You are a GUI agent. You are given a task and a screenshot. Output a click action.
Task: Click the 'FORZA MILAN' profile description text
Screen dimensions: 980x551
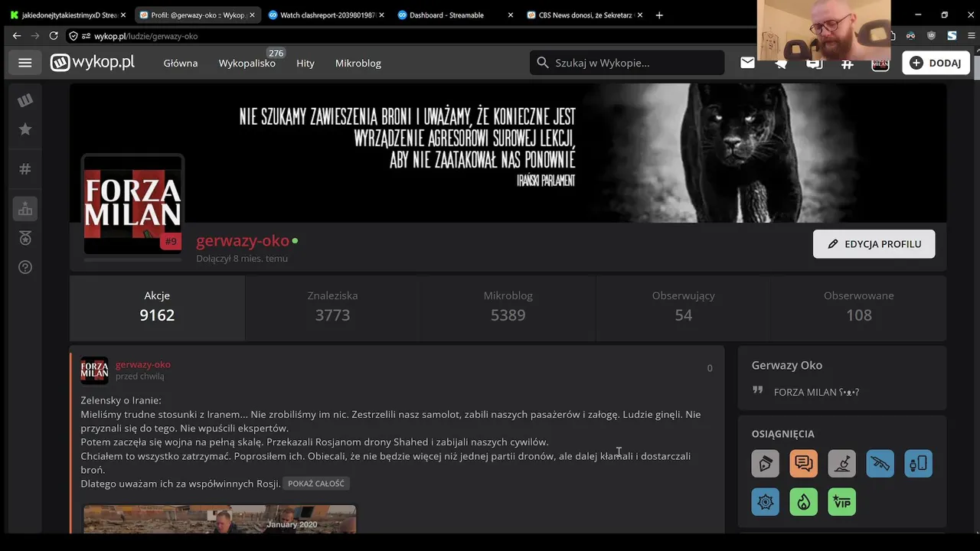pos(816,392)
